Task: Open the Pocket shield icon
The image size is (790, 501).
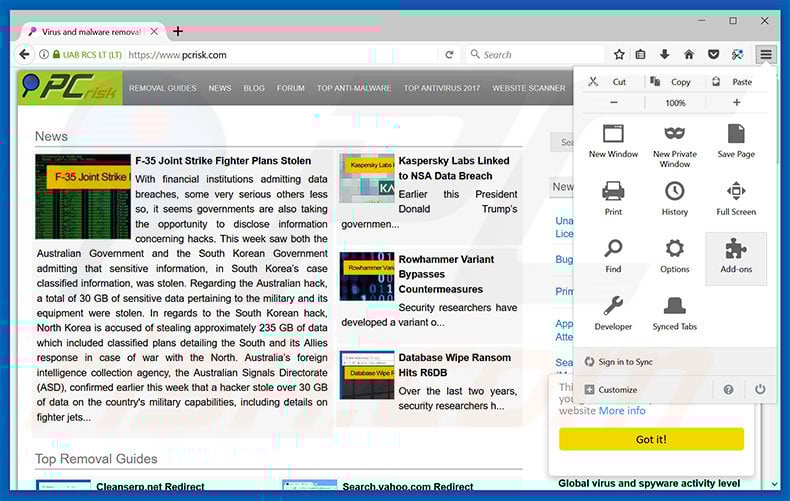Action: [x=713, y=54]
